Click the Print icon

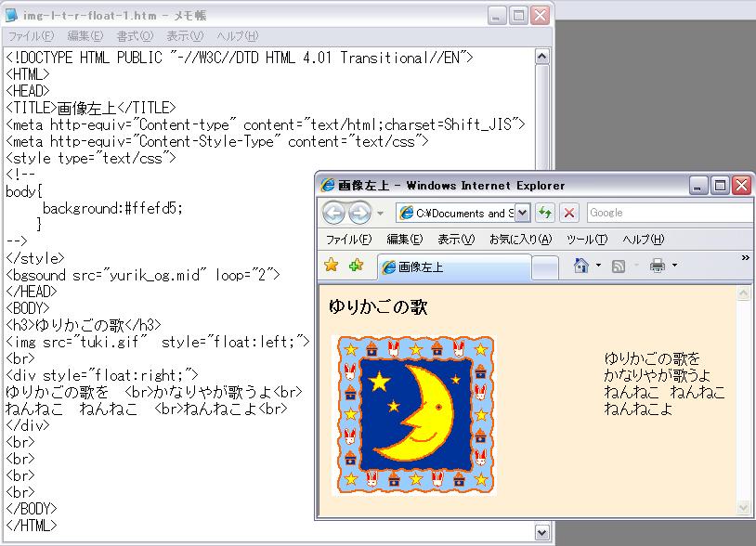658,265
